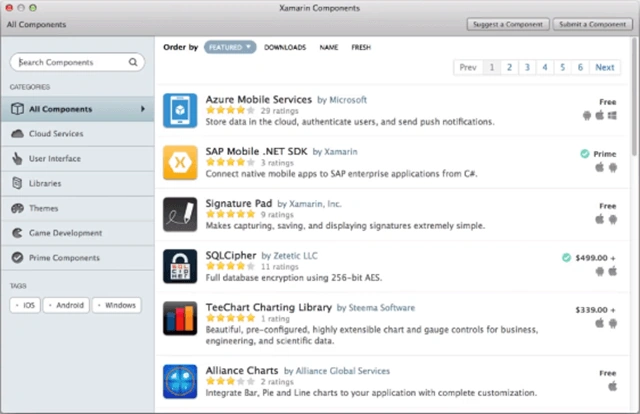Select the Game Development category
640x414 pixels.
pyautogui.click(x=78, y=233)
